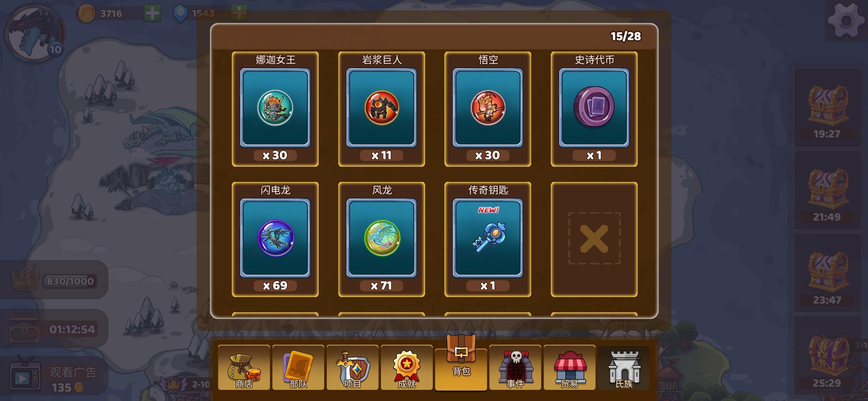This screenshot has height=401, width=868.
Task: Open the 贸易 trade stall tab
Action: pyautogui.click(x=569, y=368)
